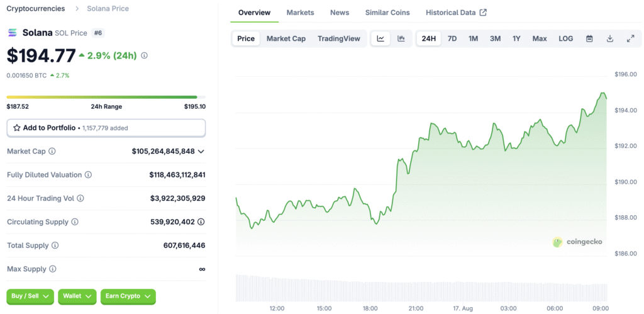Click Add to Portfolio button

click(106, 128)
